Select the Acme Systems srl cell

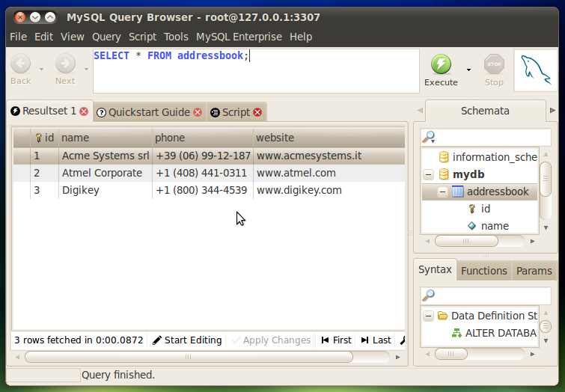(x=106, y=156)
